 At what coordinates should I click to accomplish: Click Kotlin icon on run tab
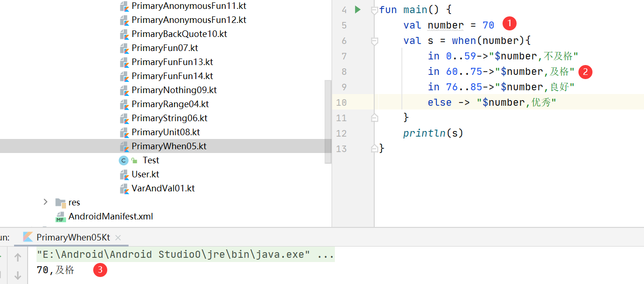[28, 237]
